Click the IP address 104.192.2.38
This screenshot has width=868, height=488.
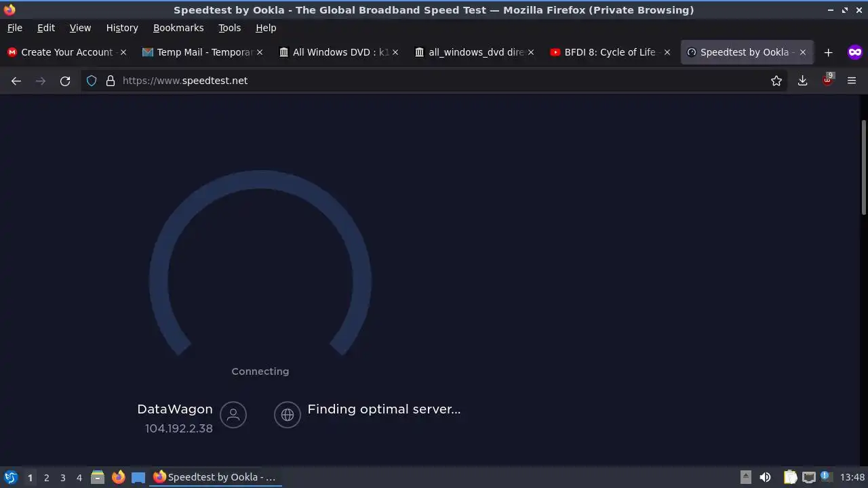tap(179, 428)
